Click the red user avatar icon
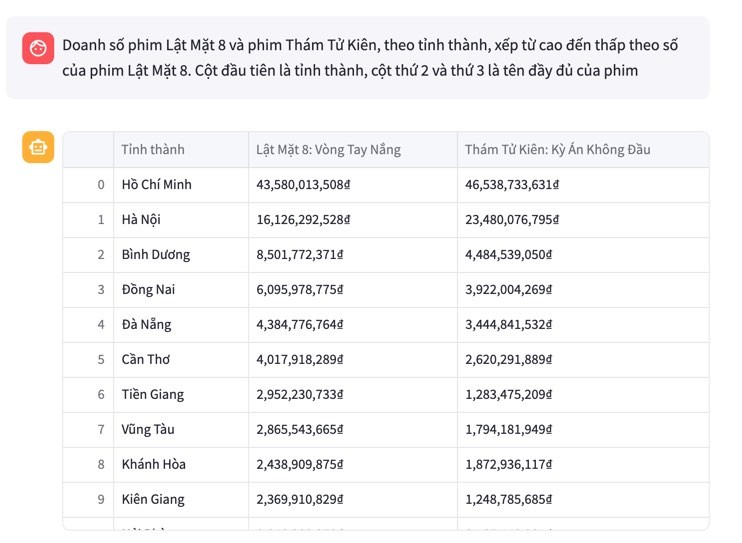 pyautogui.click(x=38, y=48)
